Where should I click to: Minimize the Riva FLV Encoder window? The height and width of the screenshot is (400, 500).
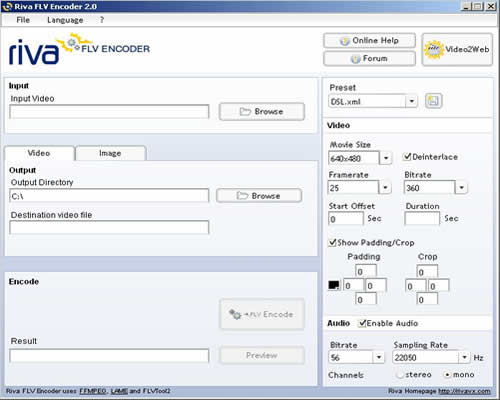467,6
